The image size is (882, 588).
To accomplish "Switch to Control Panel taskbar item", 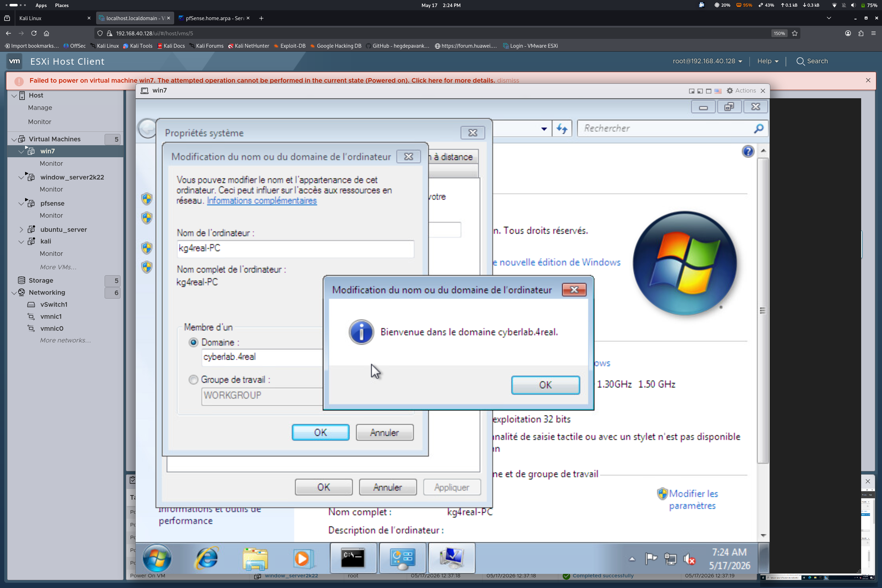I will (x=402, y=558).
